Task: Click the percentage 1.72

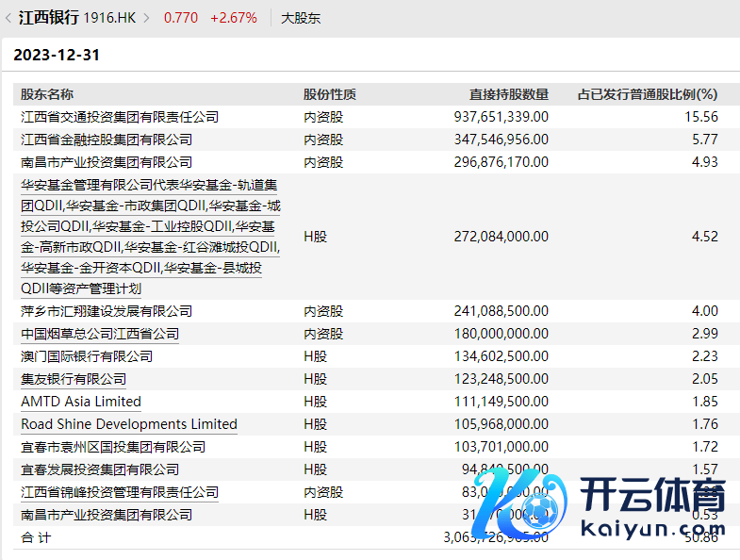Action: click(705, 447)
